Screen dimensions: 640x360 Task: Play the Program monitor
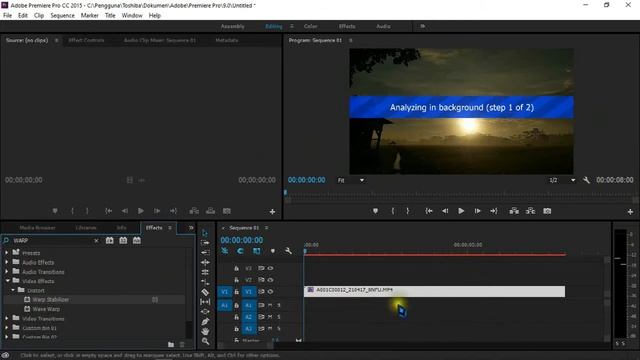click(x=461, y=211)
